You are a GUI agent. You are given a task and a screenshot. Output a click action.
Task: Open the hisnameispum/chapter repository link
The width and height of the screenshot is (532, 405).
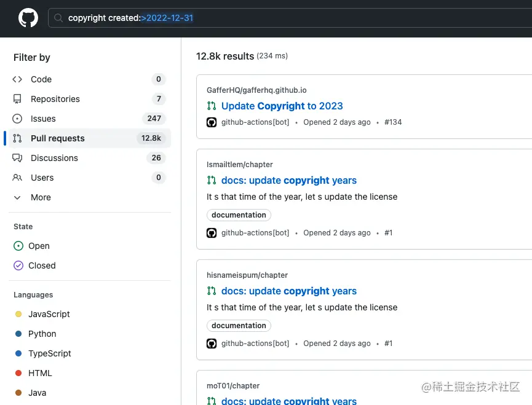click(247, 275)
